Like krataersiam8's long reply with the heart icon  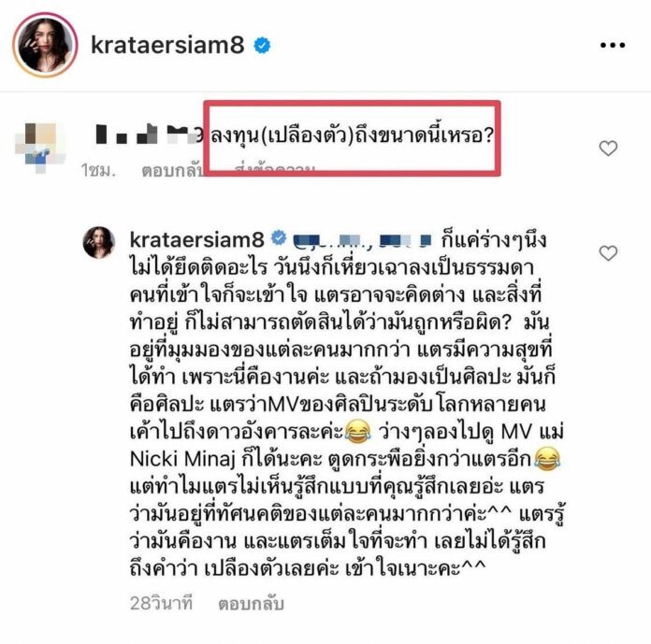(x=608, y=252)
